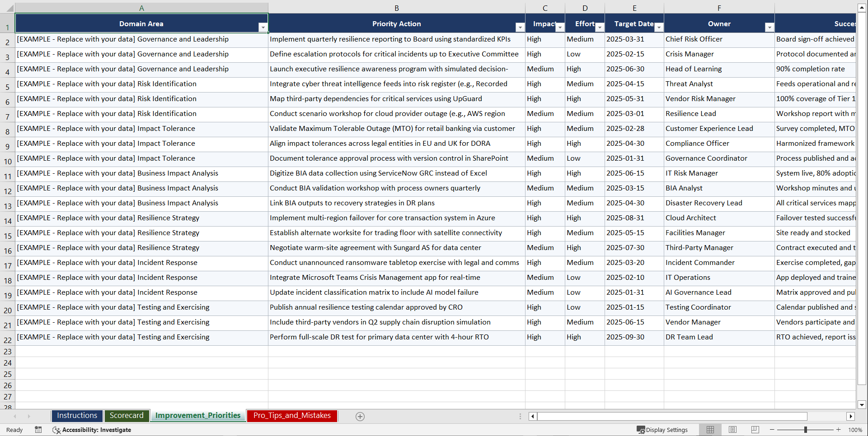Viewport: 868px width, 436px height.
Task: Zoom out using the minus icon
Action: (x=772, y=430)
